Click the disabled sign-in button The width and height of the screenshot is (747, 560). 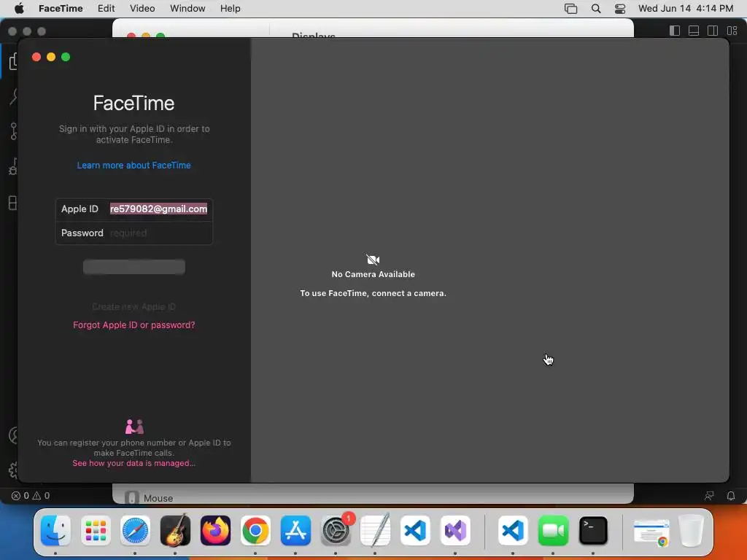click(134, 267)
